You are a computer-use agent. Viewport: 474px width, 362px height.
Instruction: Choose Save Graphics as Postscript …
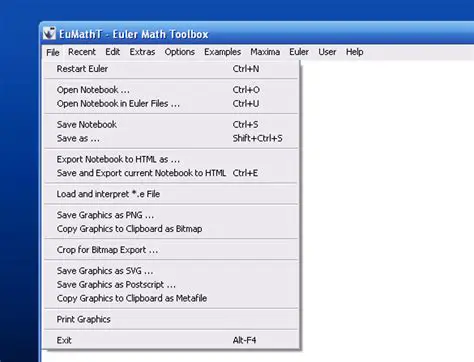[x=171, y=285]
